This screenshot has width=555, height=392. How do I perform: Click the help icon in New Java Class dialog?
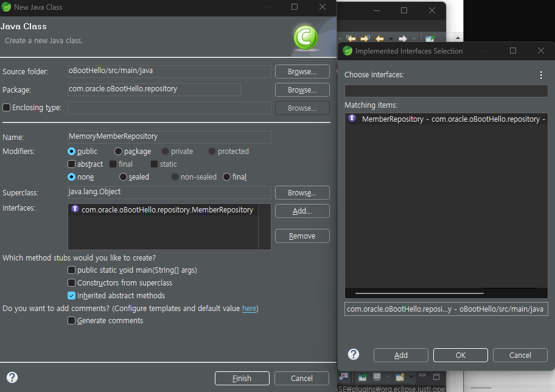(12, 377)
